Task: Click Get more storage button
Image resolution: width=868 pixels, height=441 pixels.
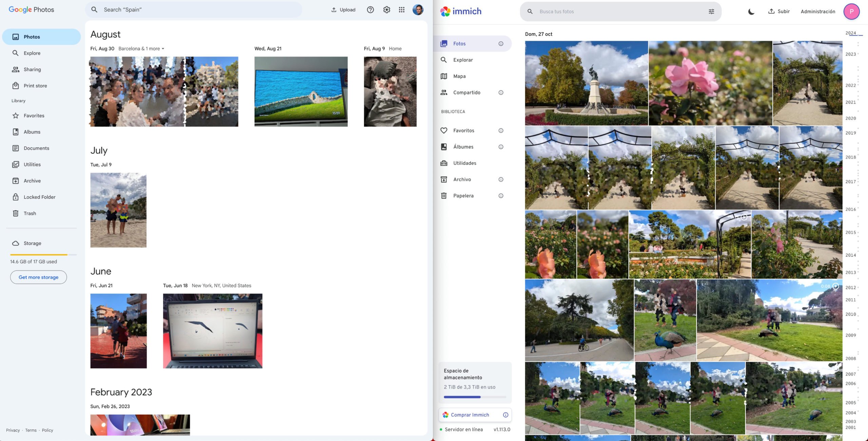Action: pos(38,277)
